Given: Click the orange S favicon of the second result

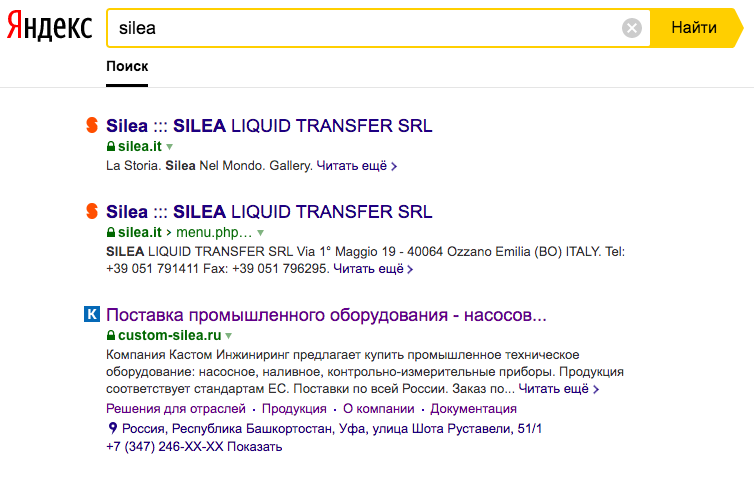Looking at the screenshot, I should (91, 212).
